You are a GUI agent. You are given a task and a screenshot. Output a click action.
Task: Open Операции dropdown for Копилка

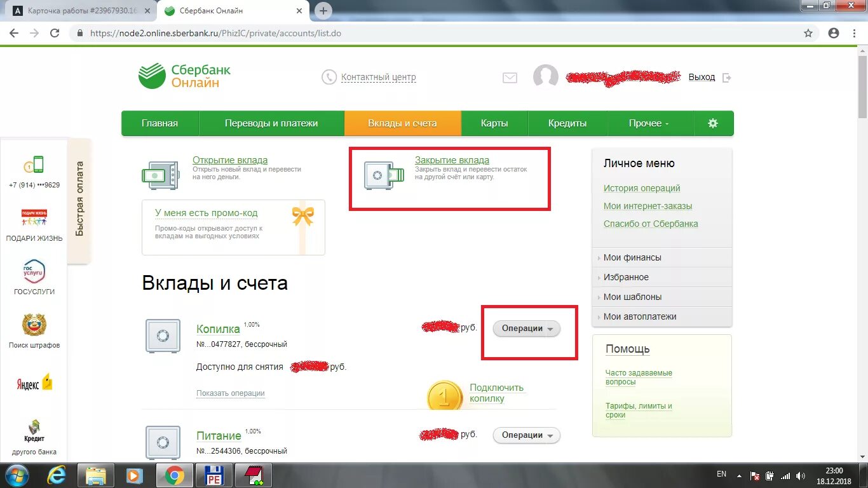click(x=527, y=329)
